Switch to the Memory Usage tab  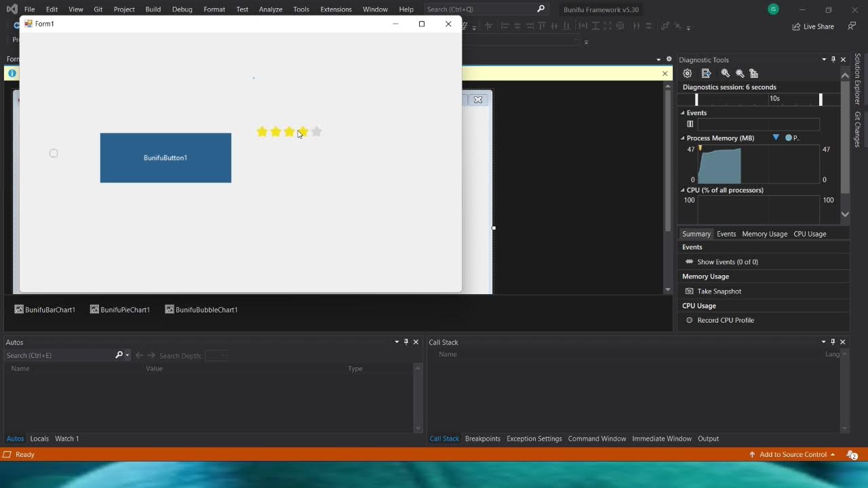[x=764, y=234]
